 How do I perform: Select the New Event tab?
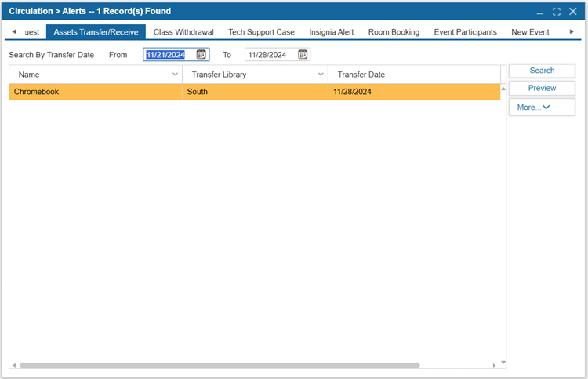(x=530, y=32)
